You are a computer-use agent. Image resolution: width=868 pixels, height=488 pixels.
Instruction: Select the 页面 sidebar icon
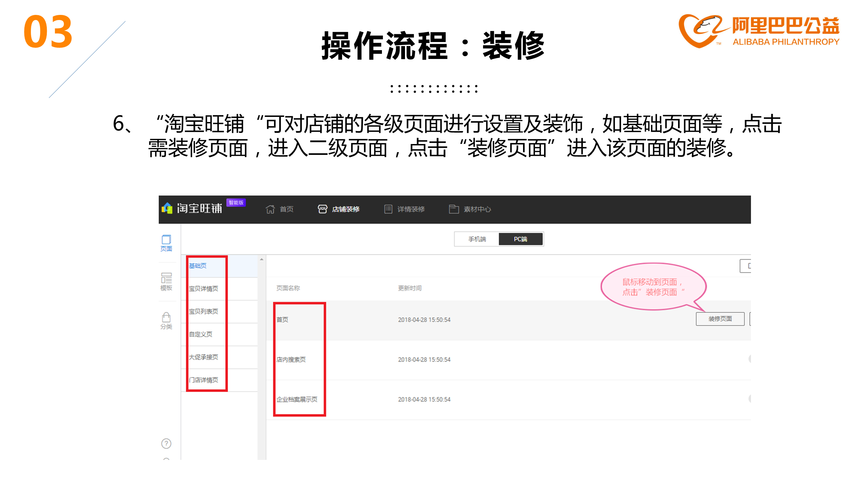[x=166, y=243]
